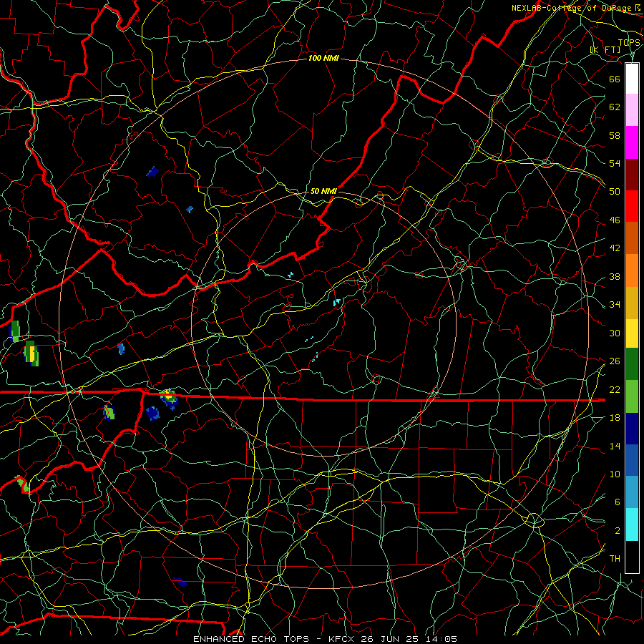The image size is (644, 644).
Task: Click the navy blue legend swatch
Action: [632, 429]
